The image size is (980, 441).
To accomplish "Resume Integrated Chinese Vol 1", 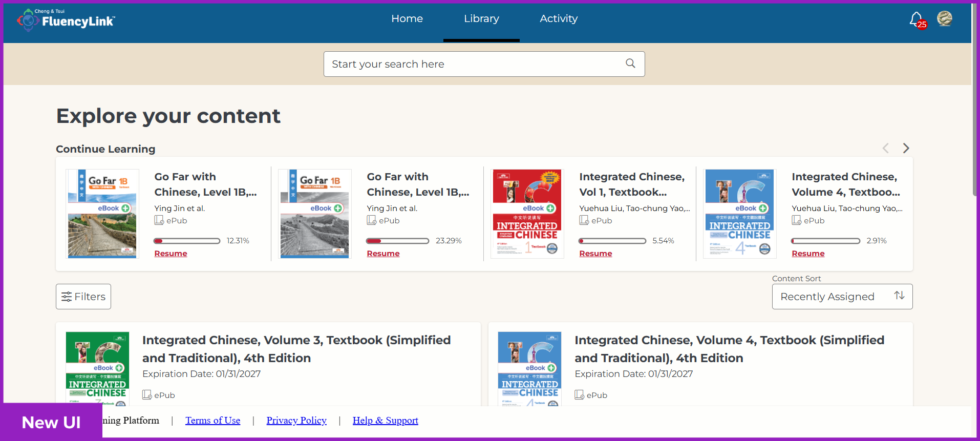I will coord(595,254).
